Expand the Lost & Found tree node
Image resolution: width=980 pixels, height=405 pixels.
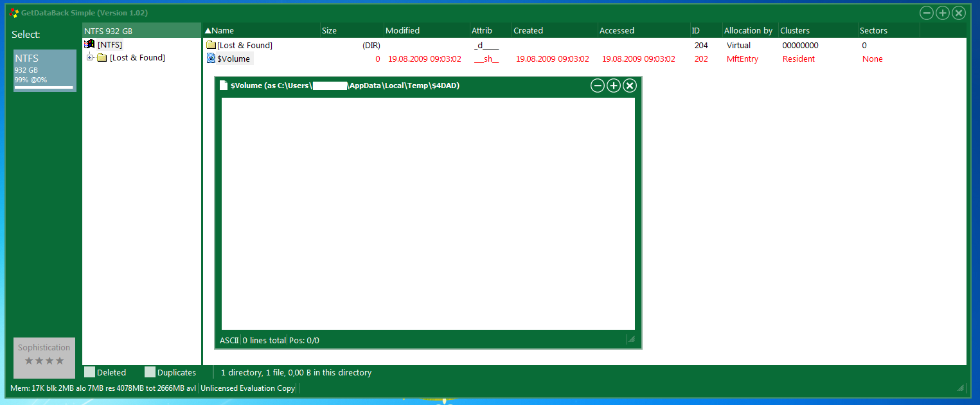[90, 58]
